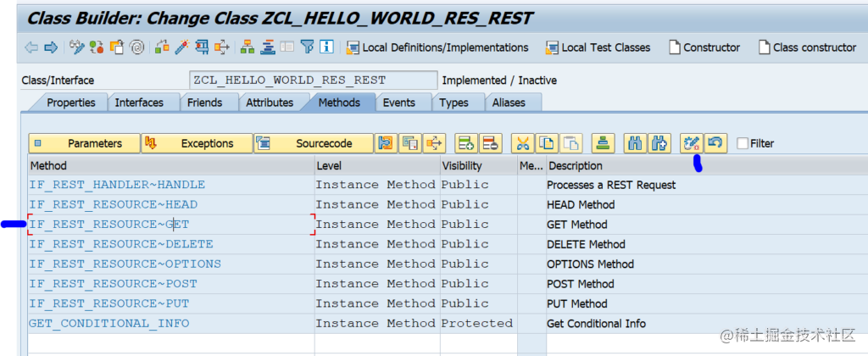Copy with the two-pages icon
Screen dimensions: 868x356
547,143
